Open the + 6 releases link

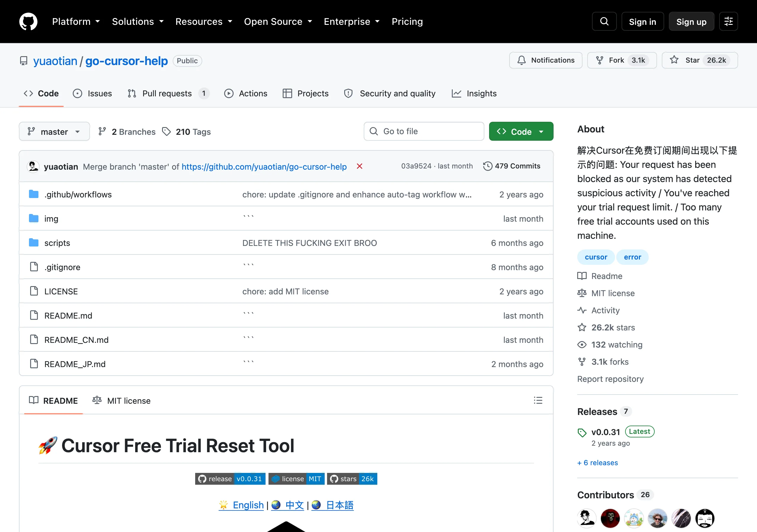click(x=597, y=463)
